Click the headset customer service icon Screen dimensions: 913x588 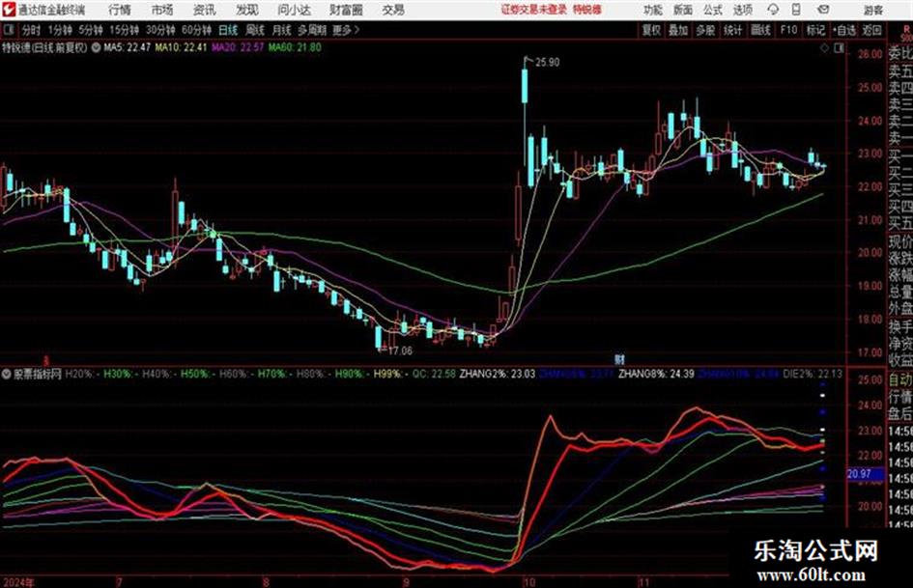773,10
